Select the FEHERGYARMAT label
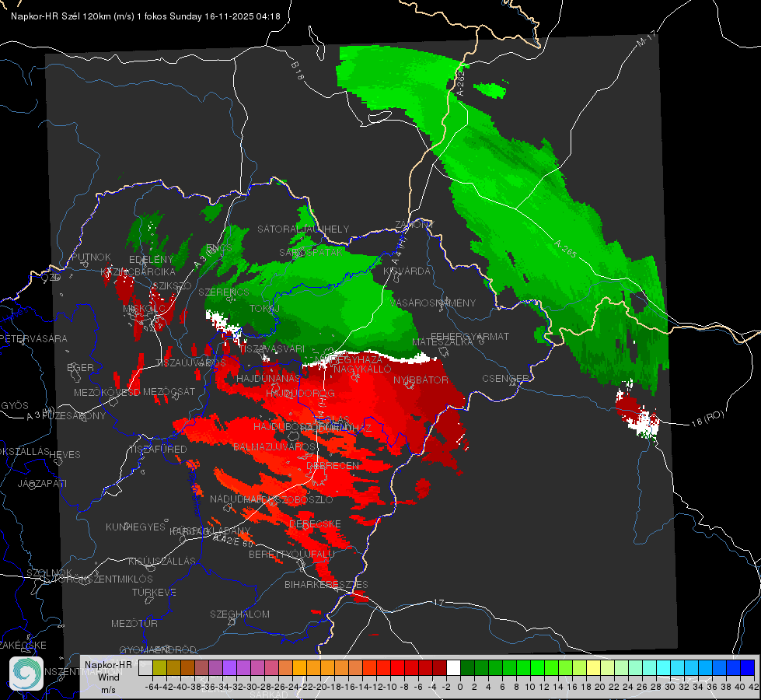The image size is (761, 700). [x=470, y=336]
